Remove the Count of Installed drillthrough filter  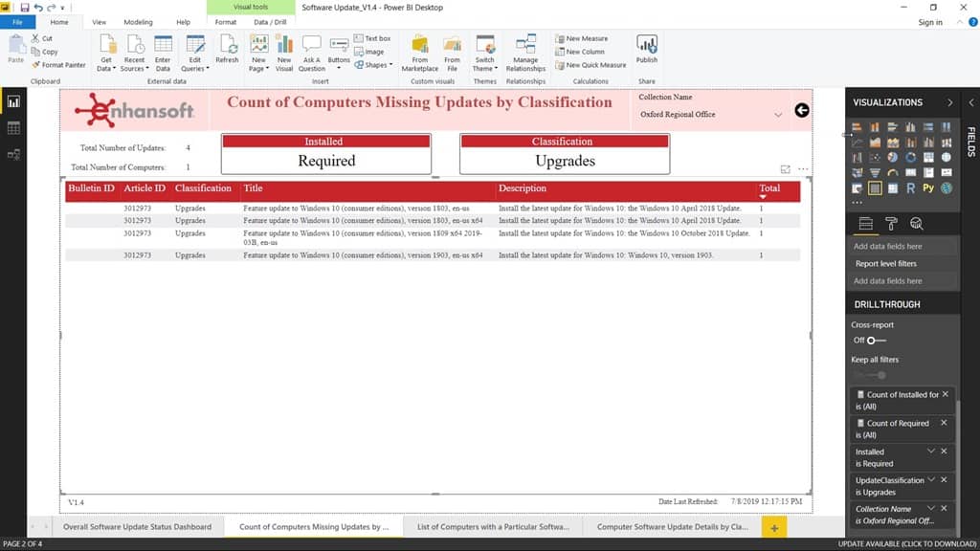(947, 392)
